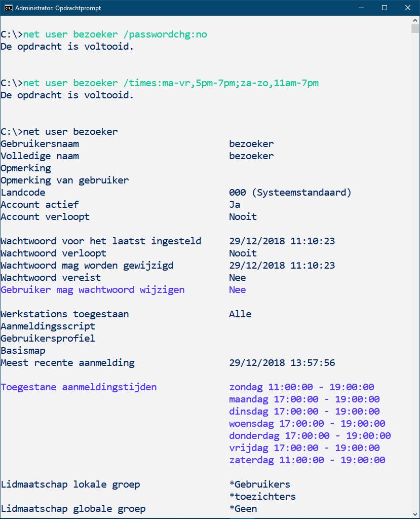Click the "29/12/2018 13:57:56" timestamp

[x=282, y=363]
